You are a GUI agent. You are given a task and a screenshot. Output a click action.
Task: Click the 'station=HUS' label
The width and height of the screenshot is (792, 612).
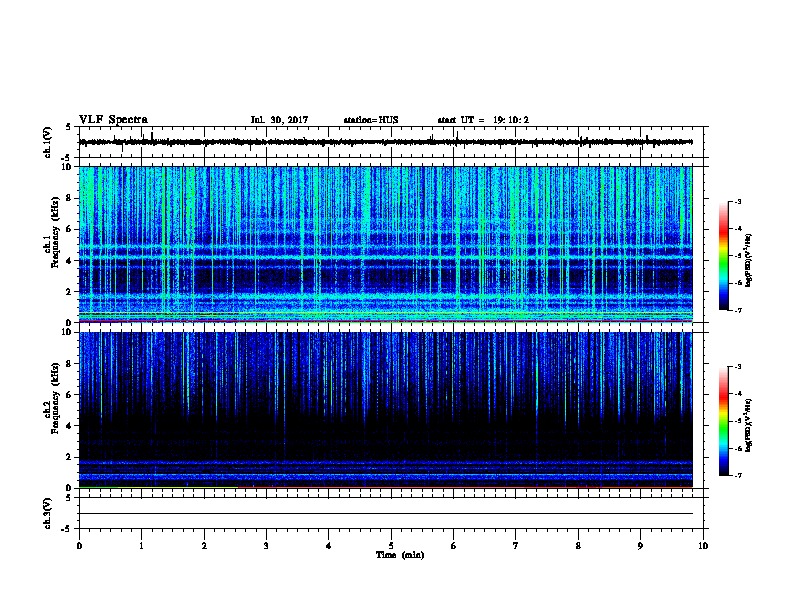click(x=371, y=120)
